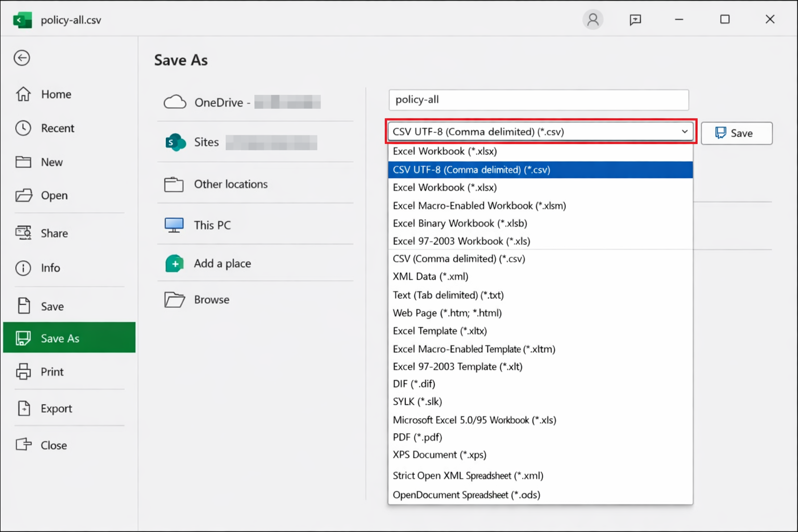
Task: Select Excel Binary Workbook (*.xlsb) format
Action: pyautogui.click(x=540, y=223)
